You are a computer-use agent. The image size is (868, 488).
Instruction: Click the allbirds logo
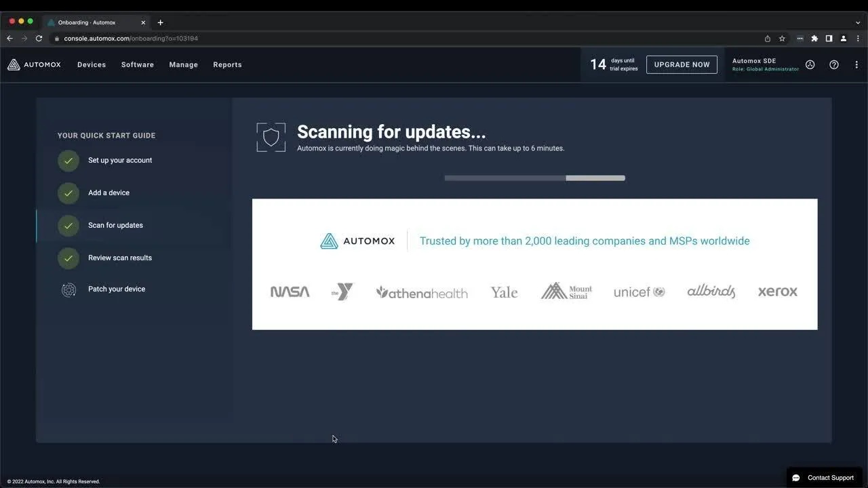click(711, 291)
